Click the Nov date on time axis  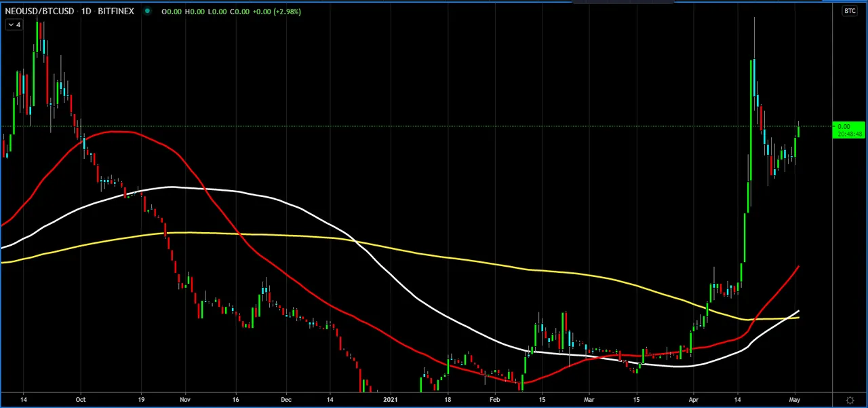click(185, 400)
